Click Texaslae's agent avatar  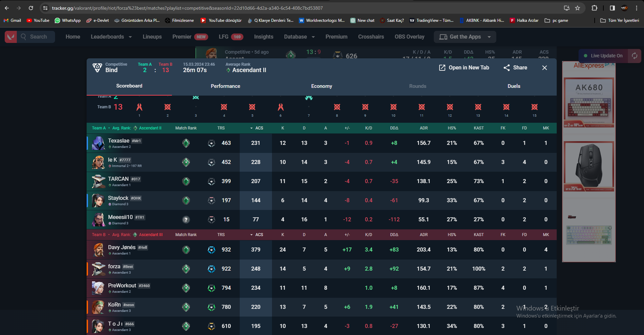[98, 143]
